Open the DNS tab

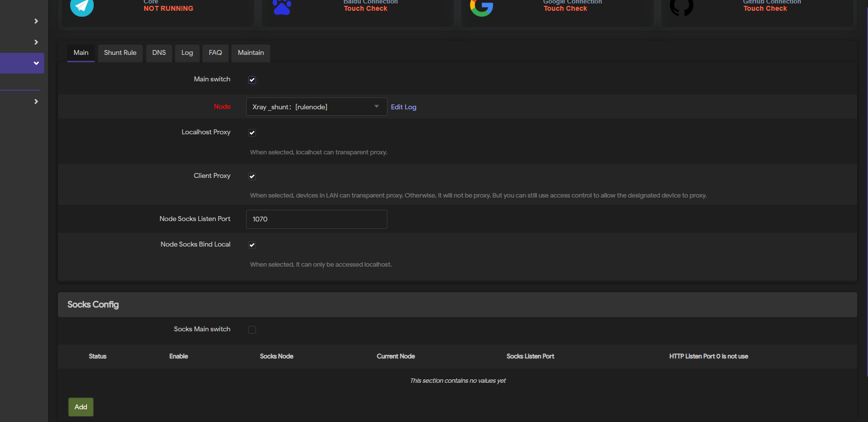pos(159,53)
